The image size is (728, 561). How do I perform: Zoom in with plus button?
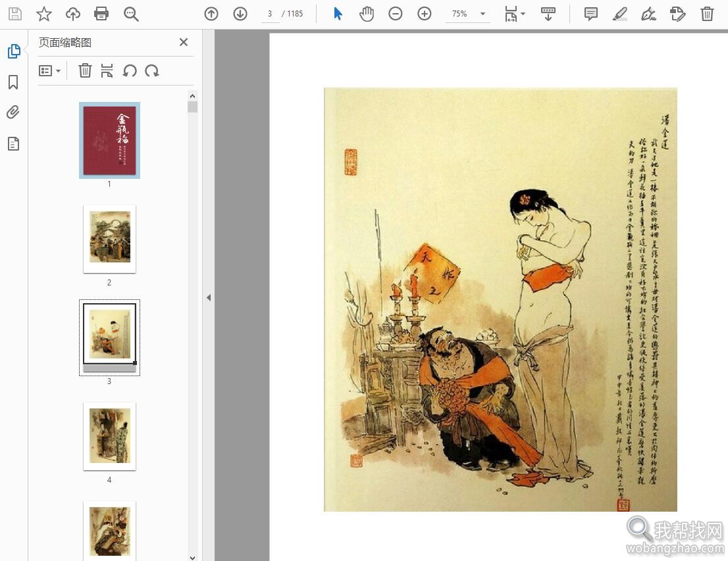[x=425, y=14]
